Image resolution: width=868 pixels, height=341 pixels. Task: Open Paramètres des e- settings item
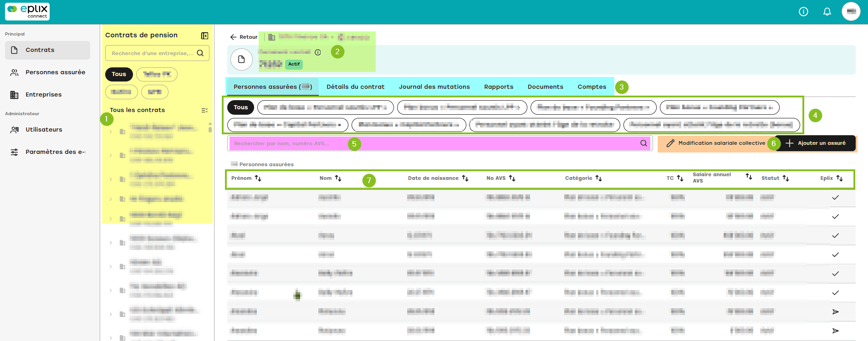pyautogui.click(x=47, y=152)
